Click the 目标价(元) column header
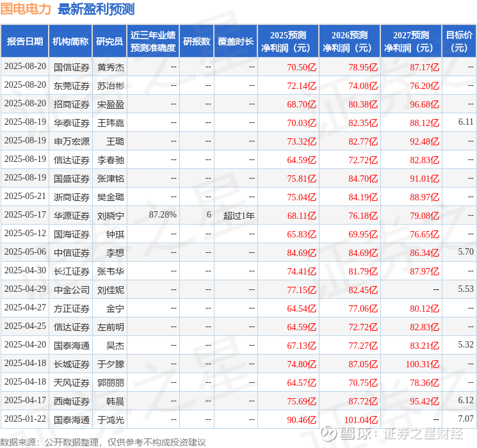This screenshot has height=448, width=477. (x=459, y=41)
